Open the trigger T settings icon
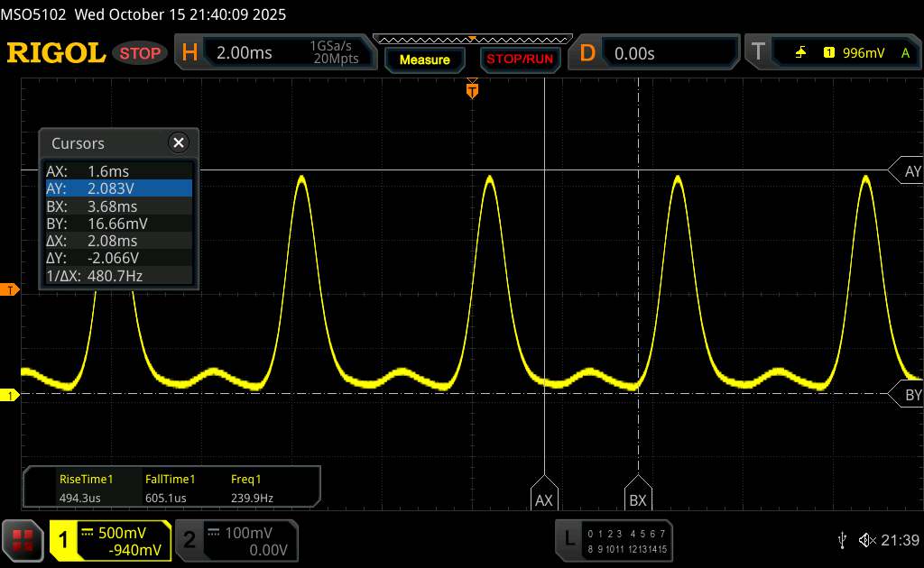This screenshot has height=568, width=924. (x=758, y=53)
